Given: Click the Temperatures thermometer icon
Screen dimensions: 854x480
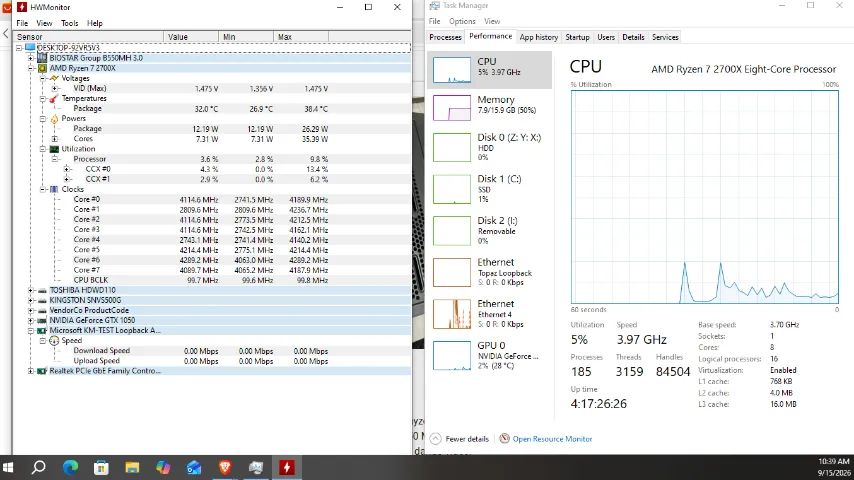Looking at the screenshot, I should click(x=54, y=99).
